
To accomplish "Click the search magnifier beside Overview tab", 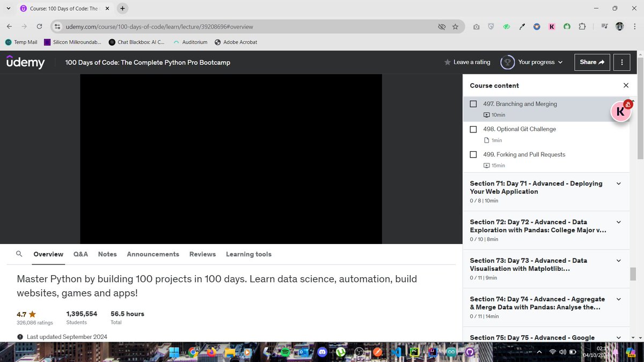I will 19,254.
